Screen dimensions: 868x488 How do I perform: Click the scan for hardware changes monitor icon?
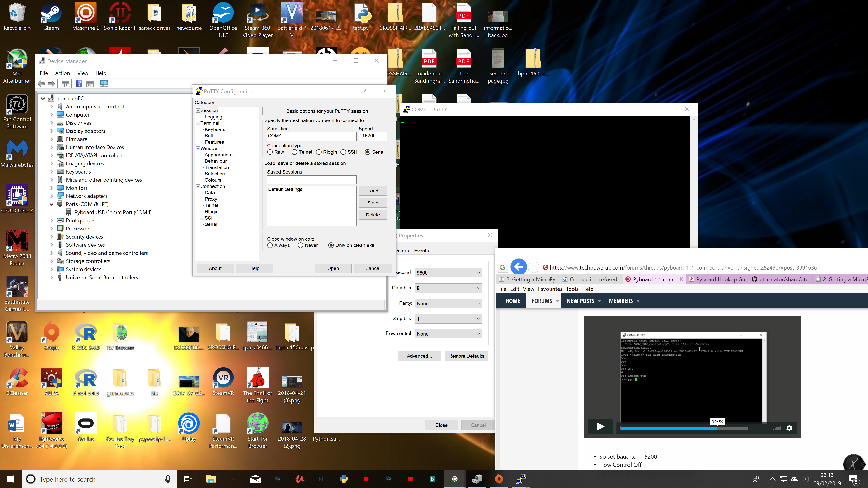click(104, 84)
